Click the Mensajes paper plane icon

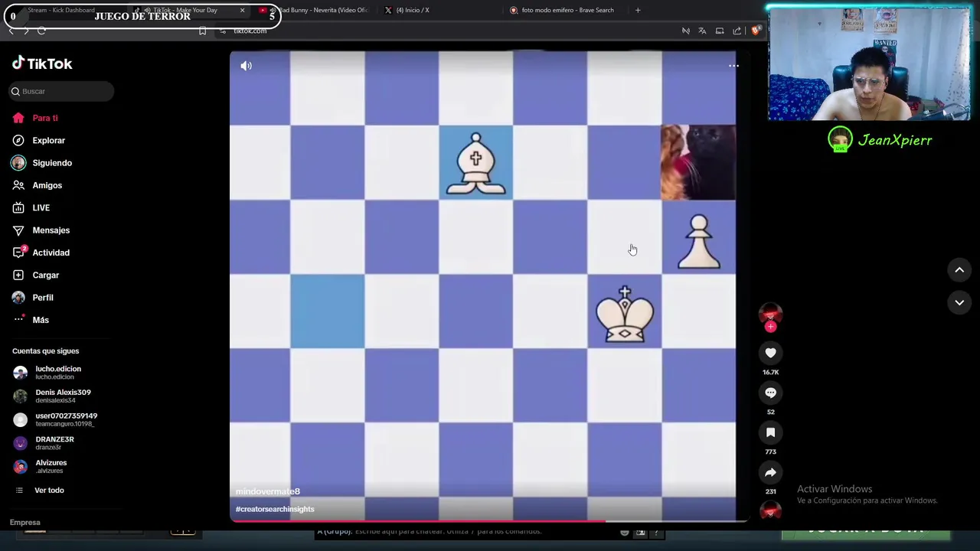(18, 230)
